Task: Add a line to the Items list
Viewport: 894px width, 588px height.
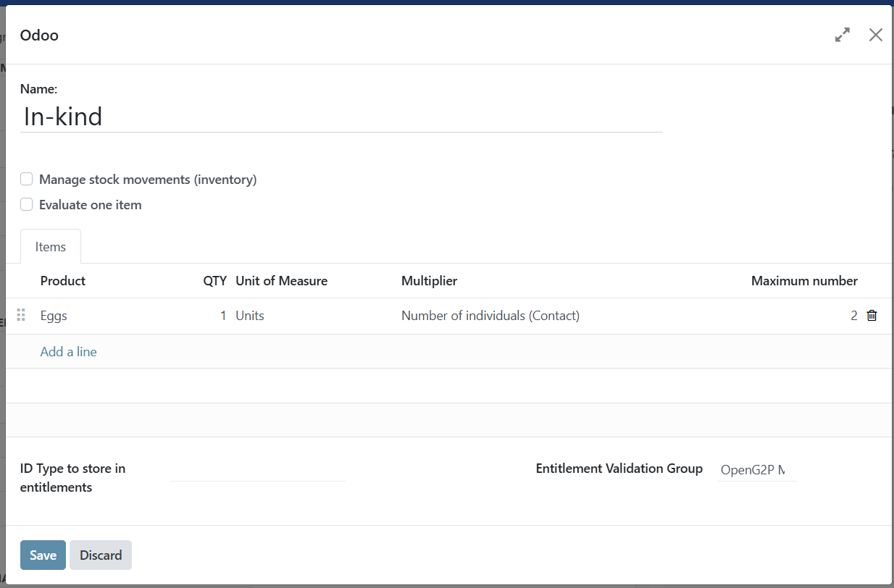Action: pos(68,351)
